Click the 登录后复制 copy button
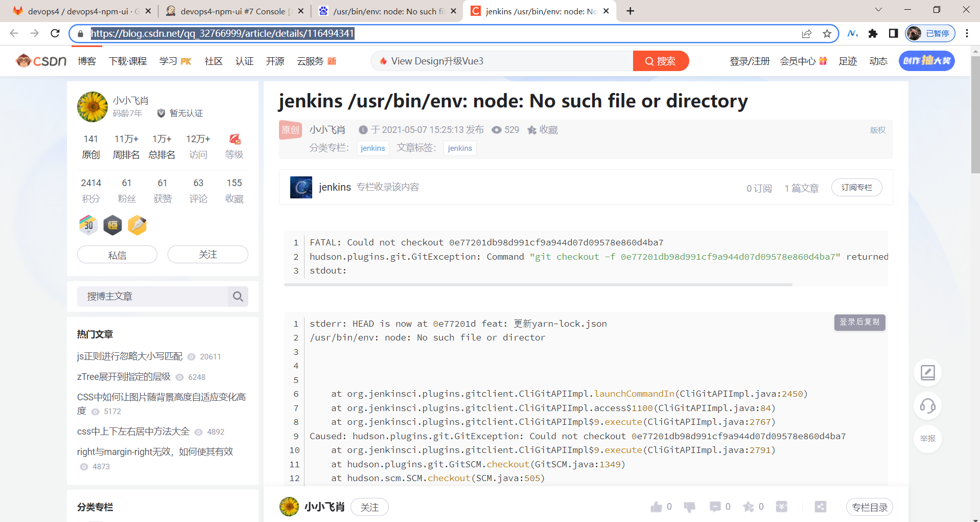The width and height of the screenshot is (980, 522). [x=860, y=322]
